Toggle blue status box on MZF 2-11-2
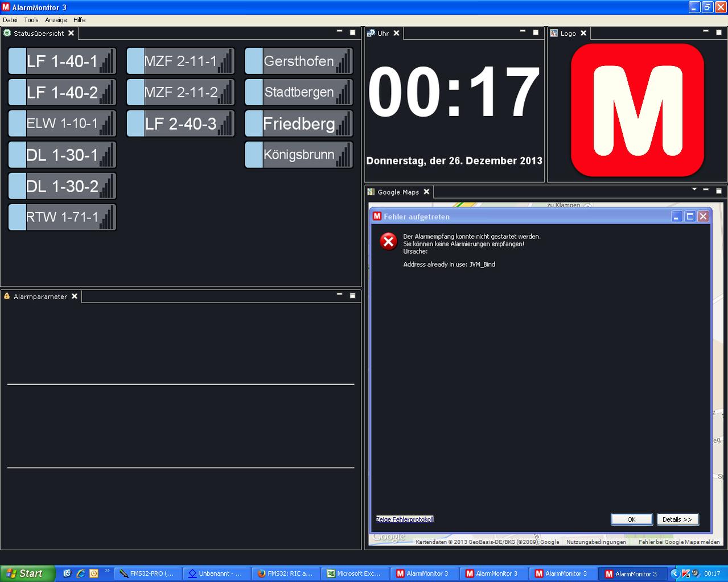This screenshot has height=582, width=728. [135, 92]
